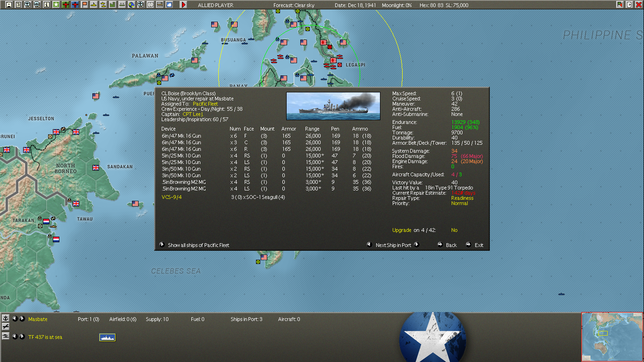Toggle the Upgrade No setting

point(454,230)
